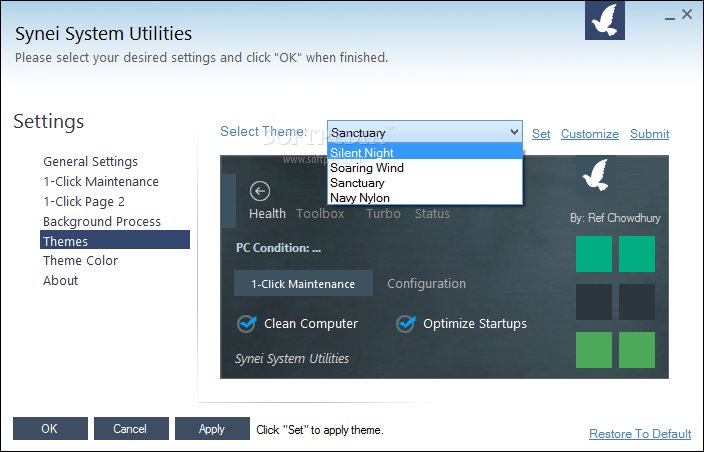Open General Settings section
The image size is (704, 452).
(90, 162)
